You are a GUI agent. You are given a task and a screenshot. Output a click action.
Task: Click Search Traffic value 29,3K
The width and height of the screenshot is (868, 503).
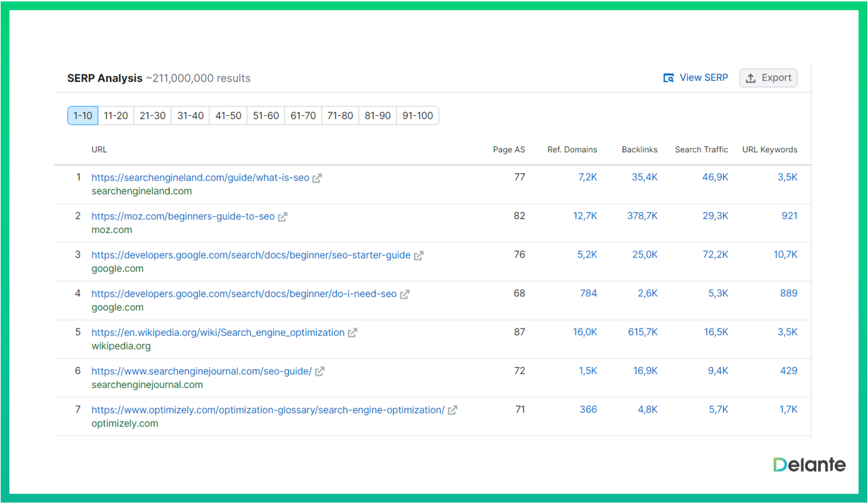coord(716,216)
